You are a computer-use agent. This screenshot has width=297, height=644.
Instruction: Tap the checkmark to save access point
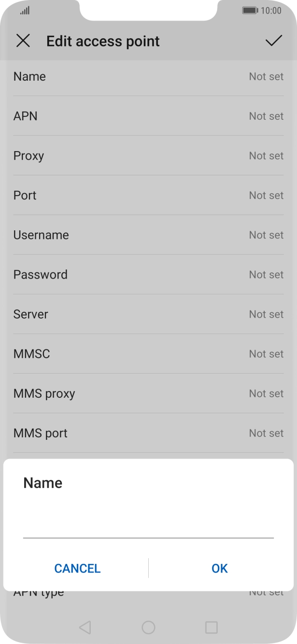[x=274, y=41]
